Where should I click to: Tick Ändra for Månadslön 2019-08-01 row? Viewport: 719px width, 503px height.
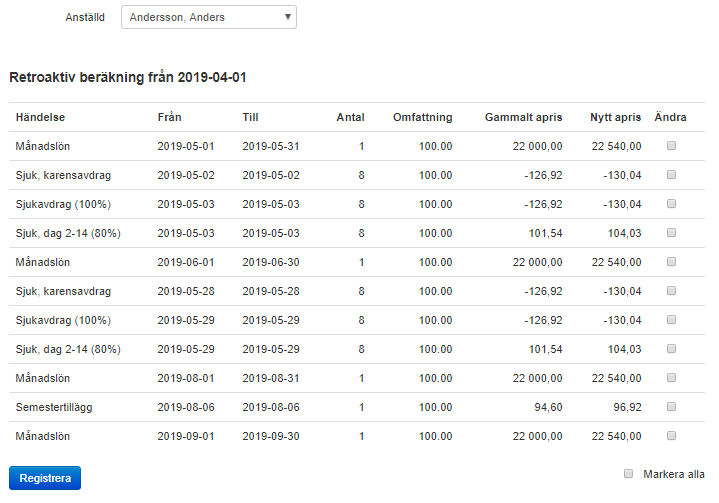tap(671, 378)
